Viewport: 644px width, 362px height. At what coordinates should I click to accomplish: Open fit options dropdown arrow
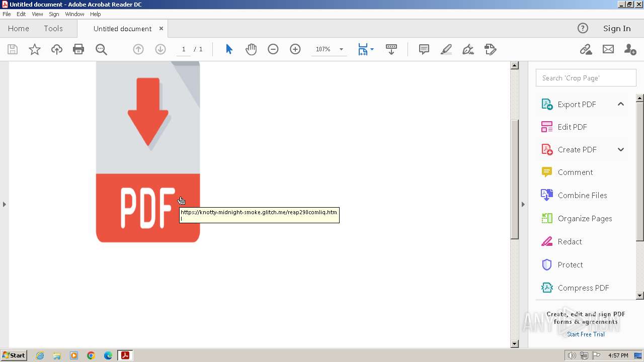(372, 49)
